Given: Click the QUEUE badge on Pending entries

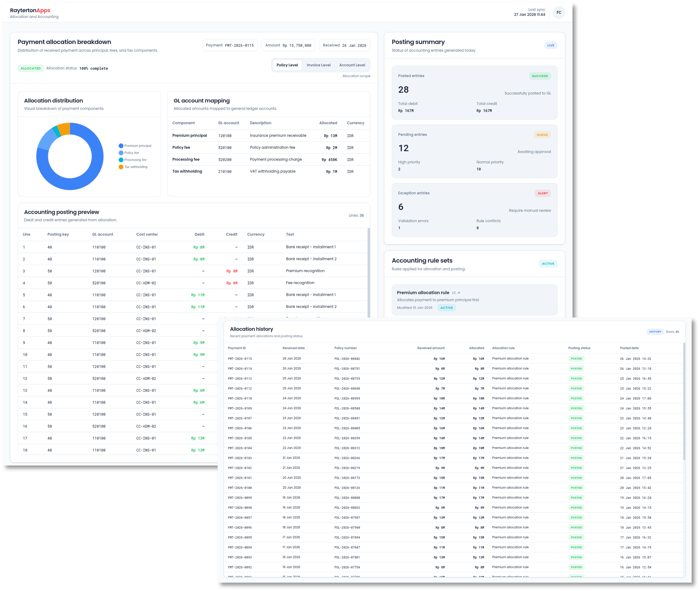Looking at the screenshot, I should click(542, 135).
